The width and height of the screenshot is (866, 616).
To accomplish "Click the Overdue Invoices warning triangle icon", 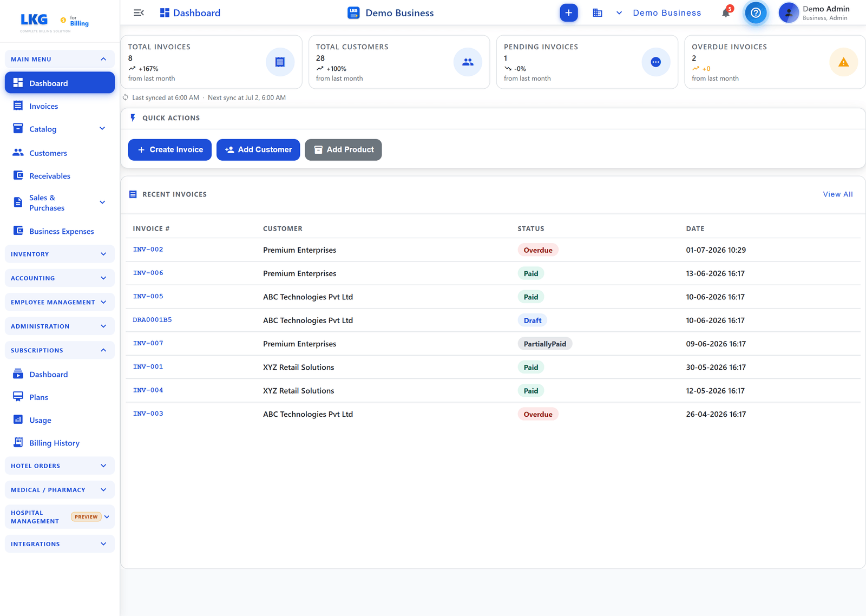I will [x=843, y=62].
